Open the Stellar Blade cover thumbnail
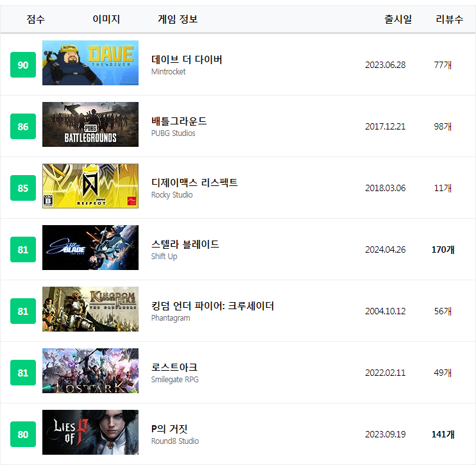This screenshot has width=476, height=465. point(90,248)
